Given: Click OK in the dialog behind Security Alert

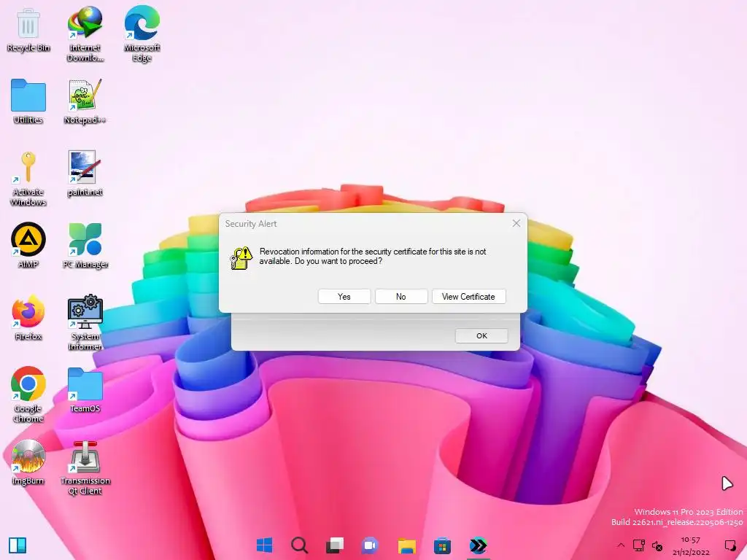Looking at the screenshot, I should (481, 335).
